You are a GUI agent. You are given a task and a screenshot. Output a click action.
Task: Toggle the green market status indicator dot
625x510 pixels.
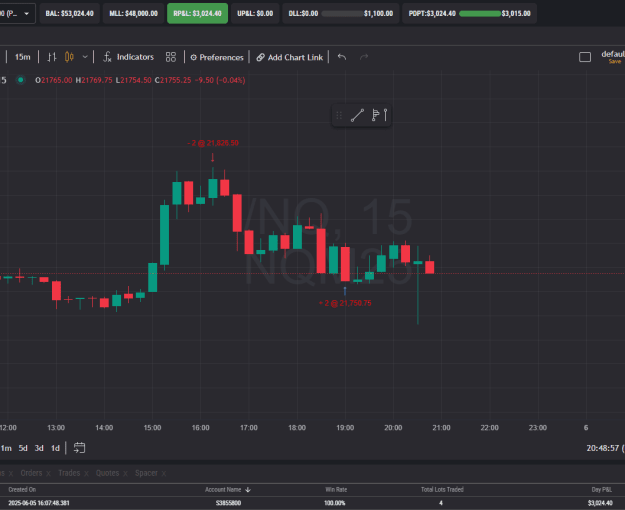click(x=20, y=80)
